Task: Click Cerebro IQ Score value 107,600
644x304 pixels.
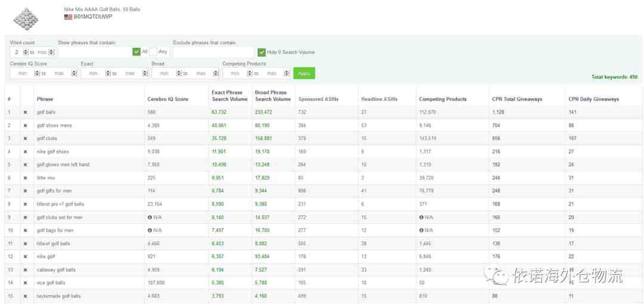Action: point(156,284)
